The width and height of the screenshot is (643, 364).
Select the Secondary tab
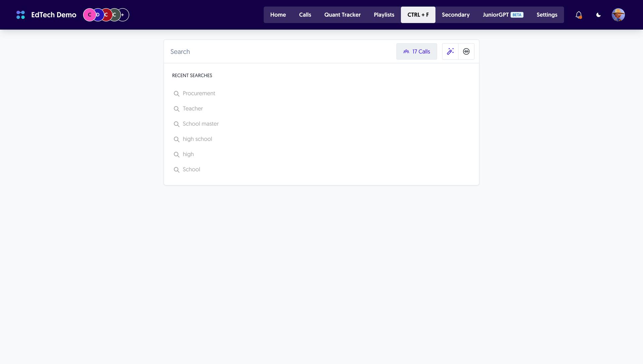point(455,15)
